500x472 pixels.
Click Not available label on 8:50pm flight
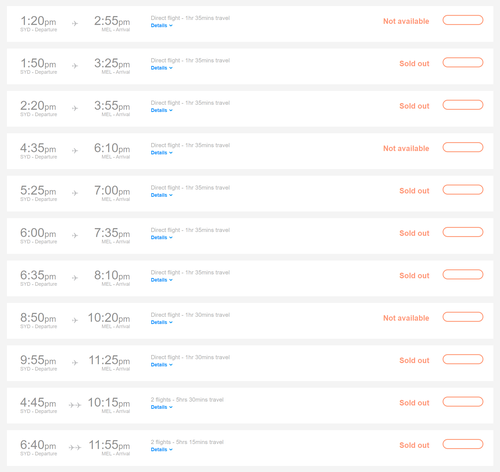tap(406, 318)
